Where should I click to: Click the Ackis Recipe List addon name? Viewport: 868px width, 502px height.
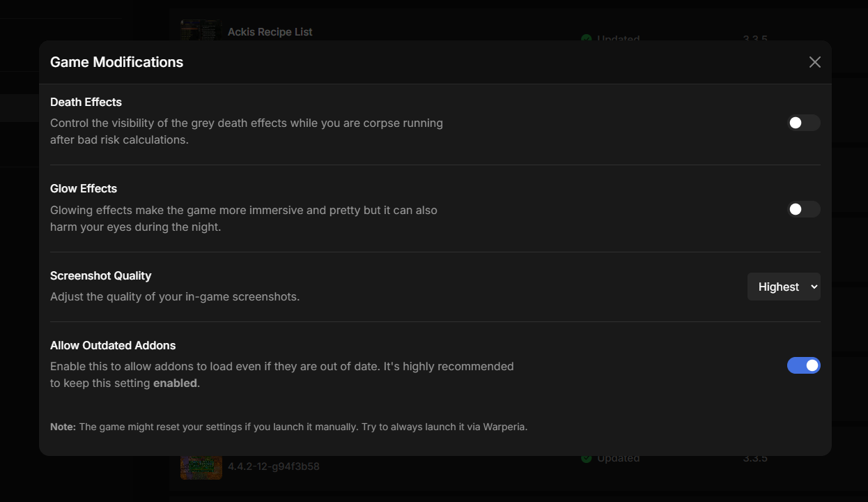pyautogui.click(x=270, y=32)
